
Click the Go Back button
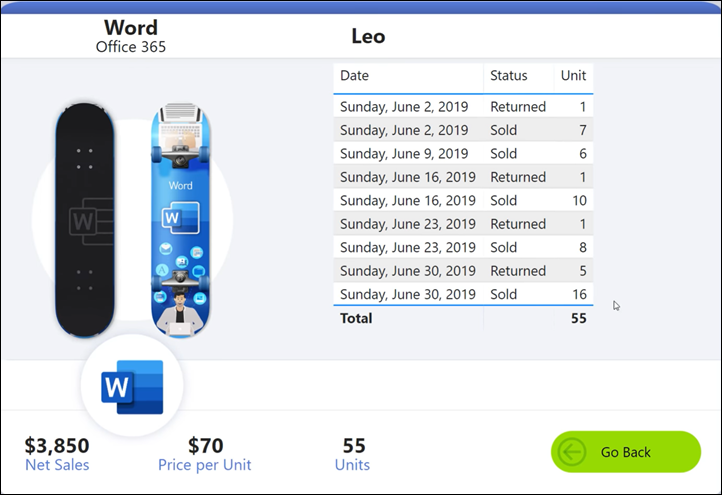[625, 452]
